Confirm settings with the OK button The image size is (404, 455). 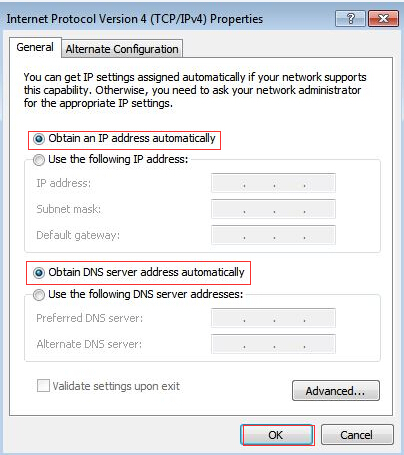click(x=277, y=435)
